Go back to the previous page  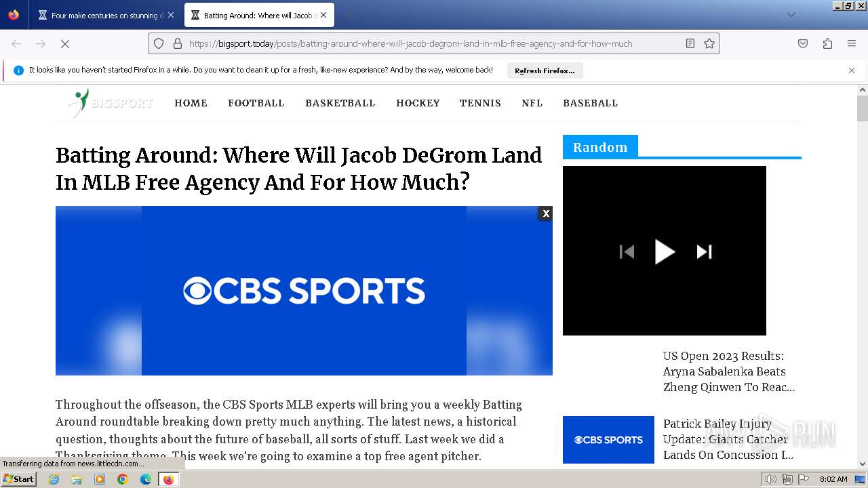pos(16,43)
